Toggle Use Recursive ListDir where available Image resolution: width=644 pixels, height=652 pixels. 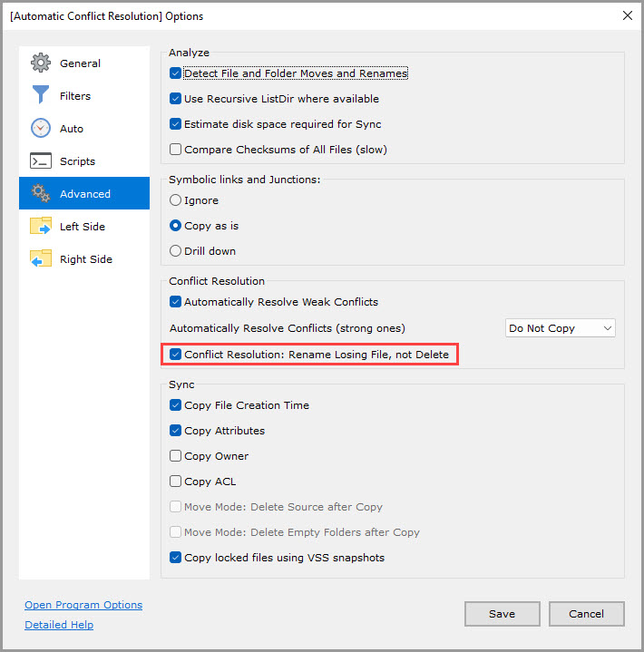pyautogui.click(x=175, y=99)
